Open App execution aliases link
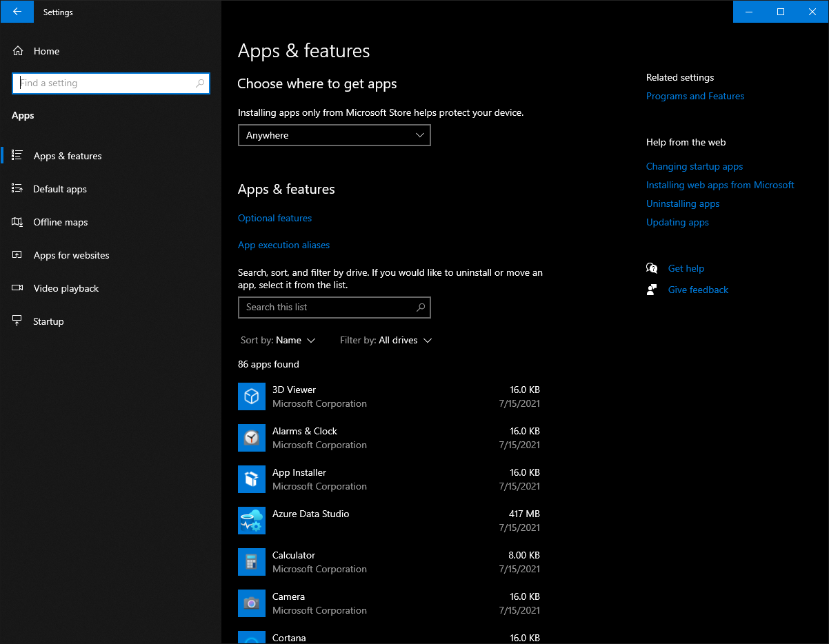 tap(283, 245)
